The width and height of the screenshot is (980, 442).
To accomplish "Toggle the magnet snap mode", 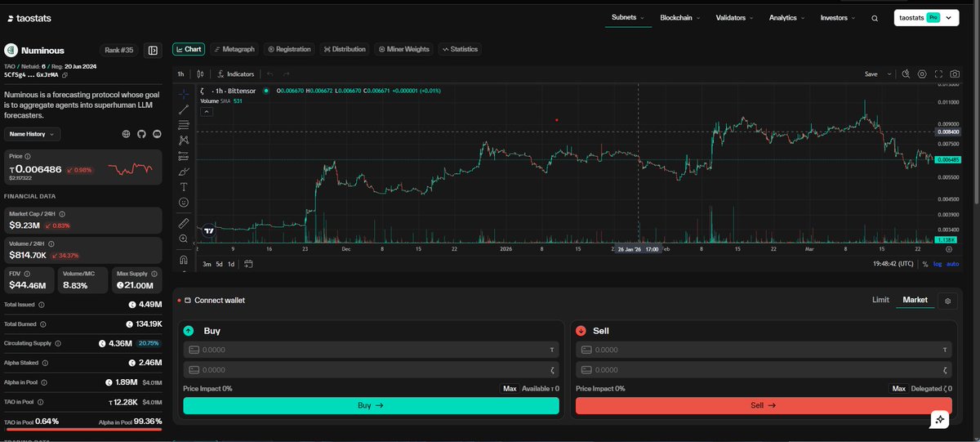I will (184, 260).
